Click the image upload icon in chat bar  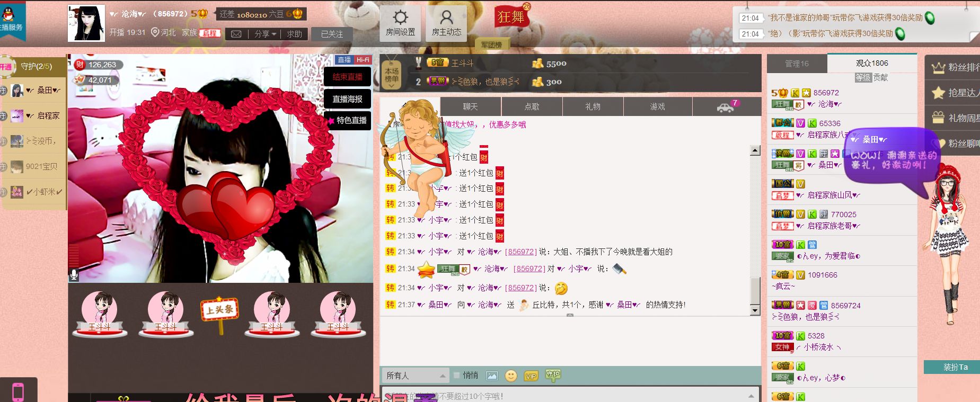tap(492, 376)
